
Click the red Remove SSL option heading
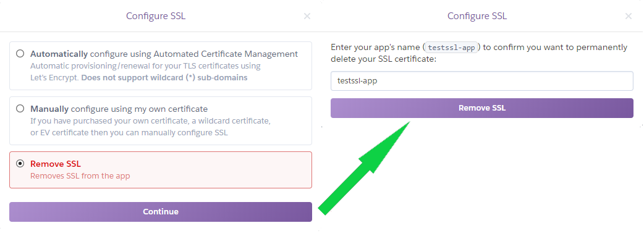click(x=56, y=164)
